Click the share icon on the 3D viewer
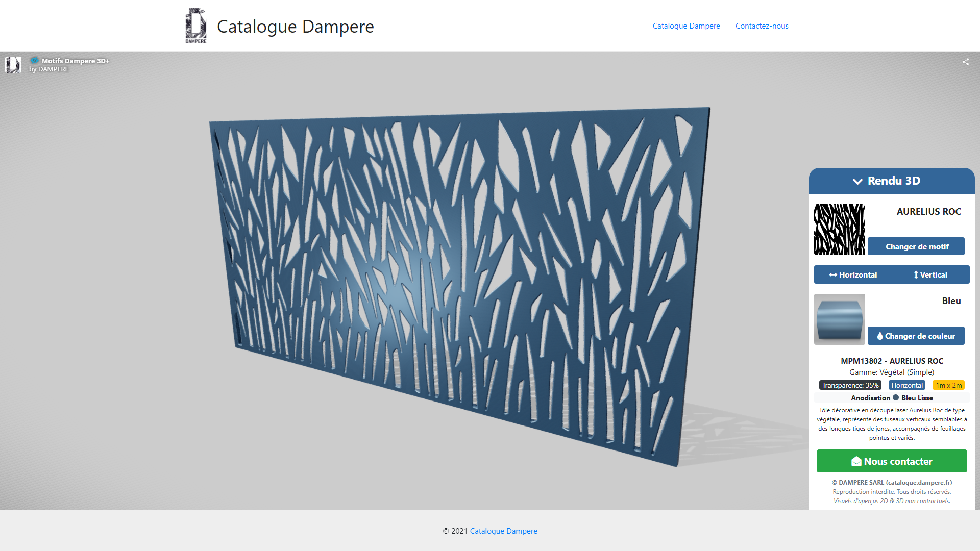Image resolution: width=980 pixels, height=551 pixels. click(x=966, y=62)
